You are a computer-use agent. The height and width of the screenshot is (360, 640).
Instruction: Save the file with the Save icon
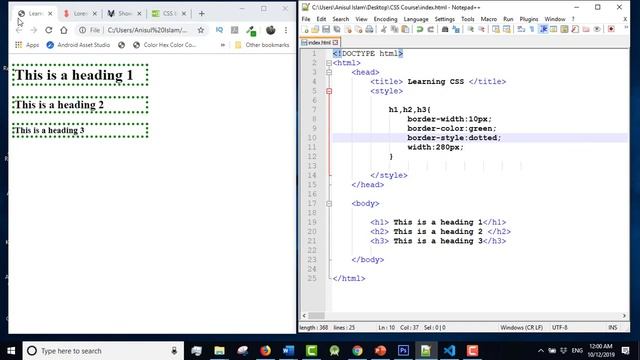(x=326, y=29)
